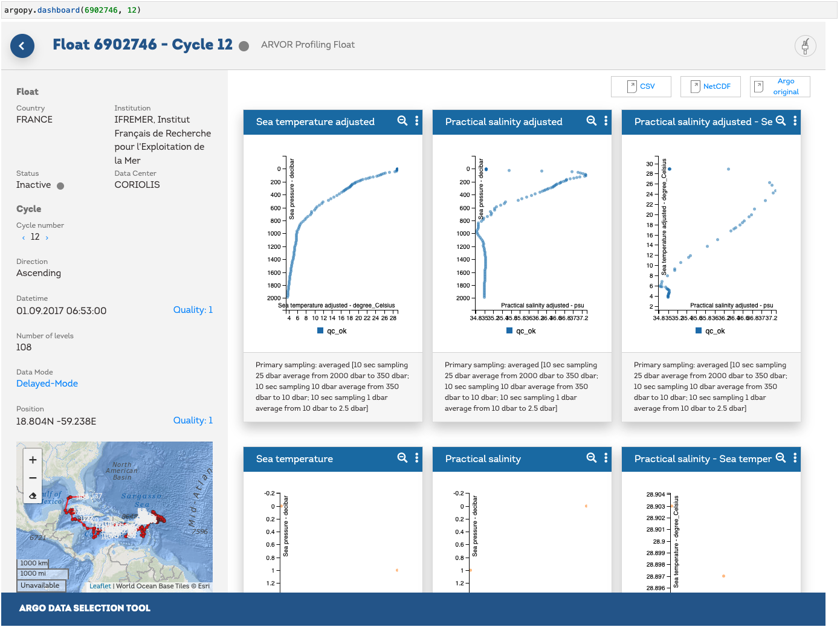Click the back arrow button
This screenshot has width=840, height=627.
point(22,46)
